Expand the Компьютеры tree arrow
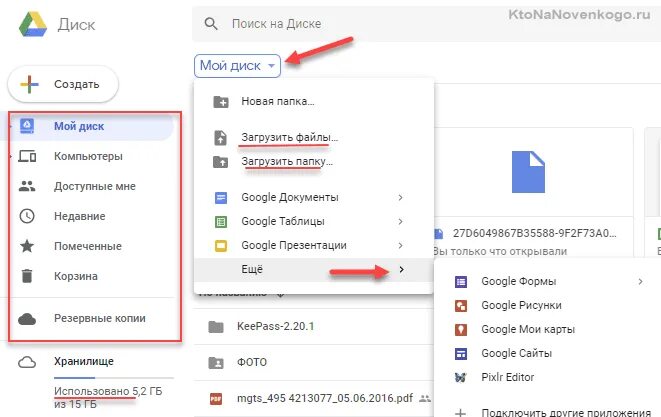Image resolution: width=661 pixels, height=417 pixels. click(11, 156)
